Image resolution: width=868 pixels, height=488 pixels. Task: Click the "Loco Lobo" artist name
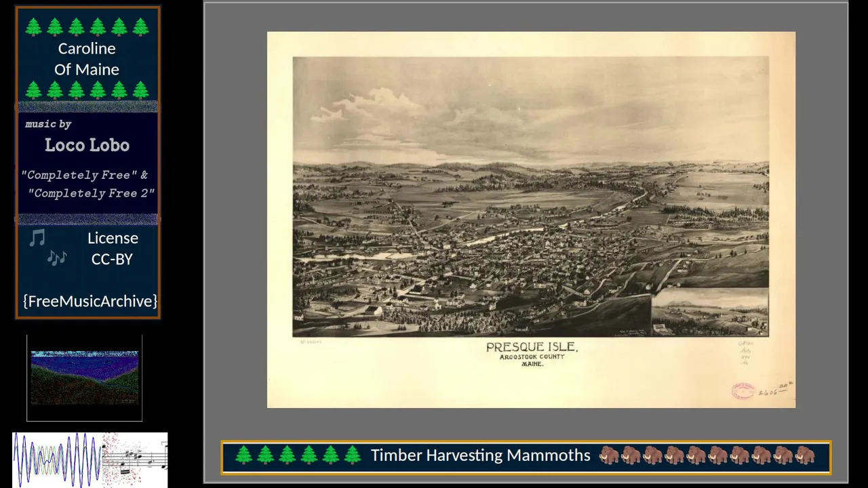(87, 145)
